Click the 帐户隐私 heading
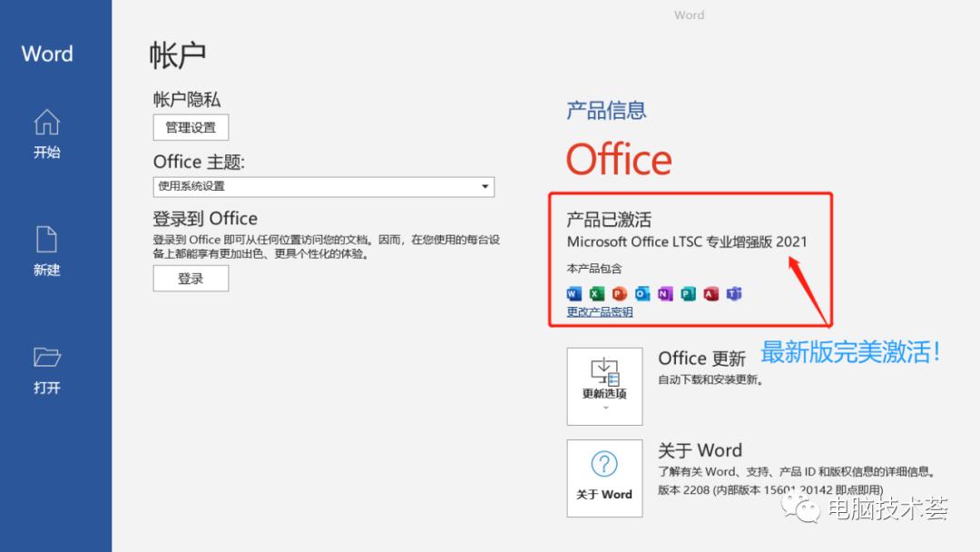This screenshot has height=552, width=980. pos(186,99)
